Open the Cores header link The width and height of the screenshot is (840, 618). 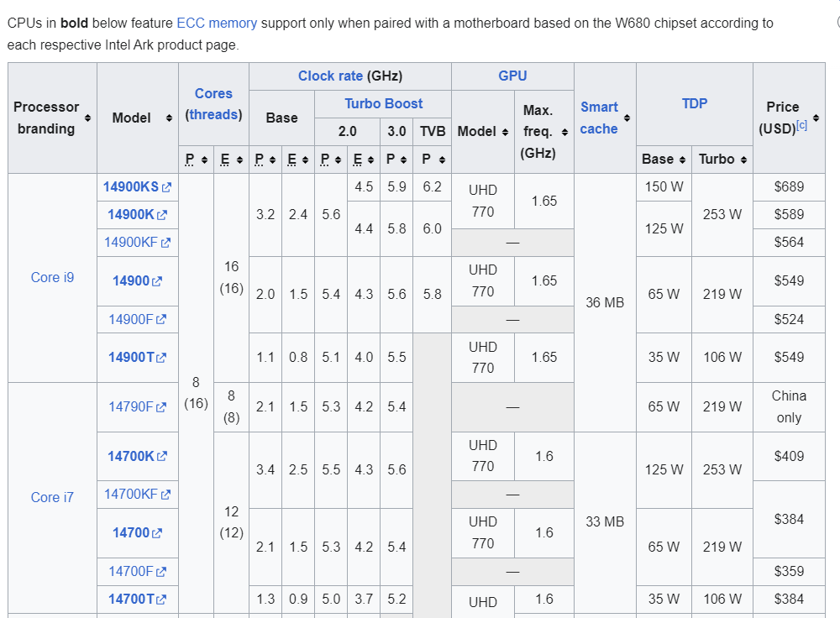coord(213,93)
